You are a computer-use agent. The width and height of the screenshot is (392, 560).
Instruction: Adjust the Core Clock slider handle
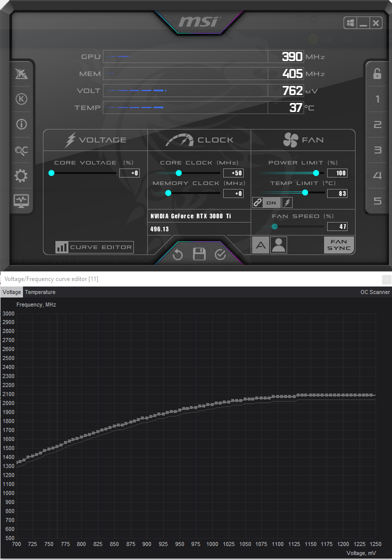click(179, 173)
